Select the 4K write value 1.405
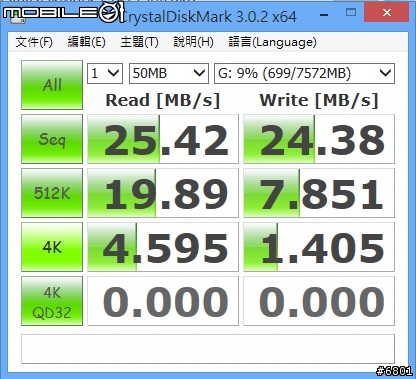Viewport: 416px width, 379px height. coord(319,247)
